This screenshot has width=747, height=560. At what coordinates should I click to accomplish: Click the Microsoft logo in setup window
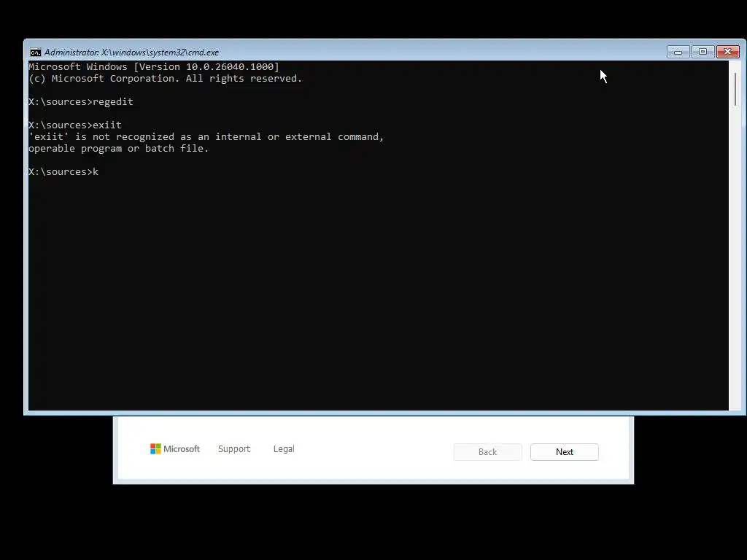tap(175, 449)
